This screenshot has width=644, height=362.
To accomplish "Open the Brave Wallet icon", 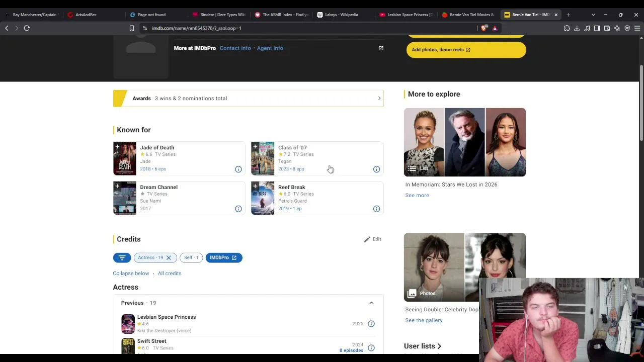I will [x=607, y=28].
